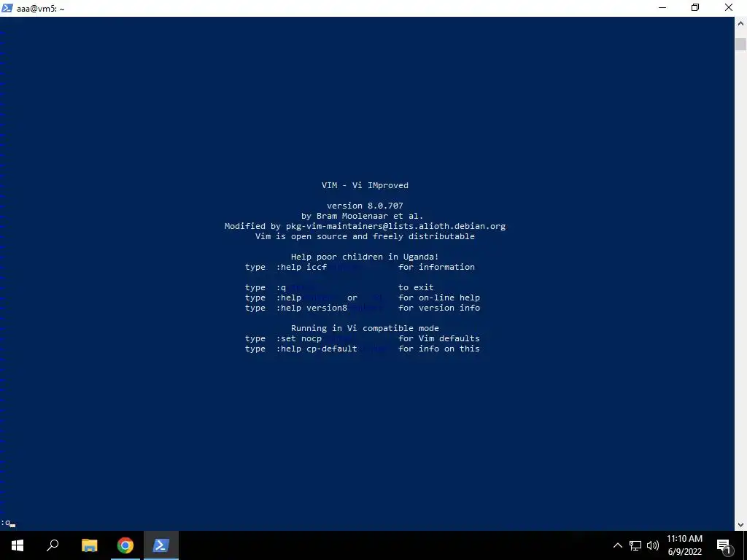Click the 'VIM - Vi IMproved' heading
Screen dimensions: 747x560
pyautogui.click(x=365, y=185)
